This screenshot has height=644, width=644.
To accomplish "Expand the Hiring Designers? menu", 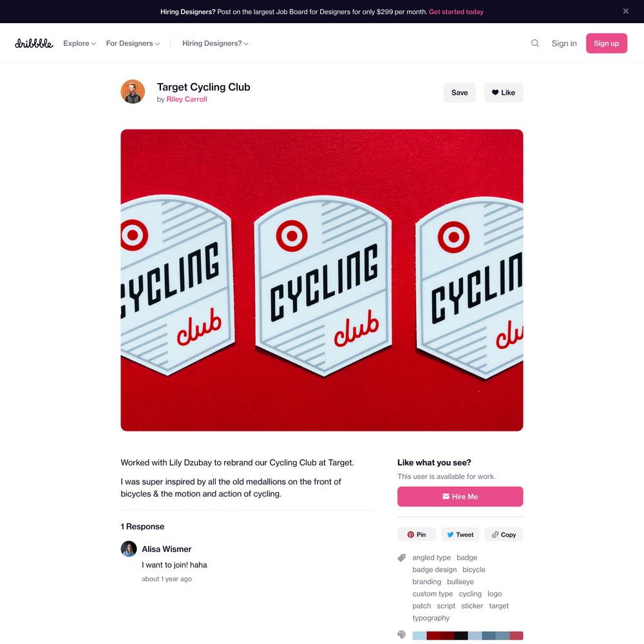I will pos(215,43).
